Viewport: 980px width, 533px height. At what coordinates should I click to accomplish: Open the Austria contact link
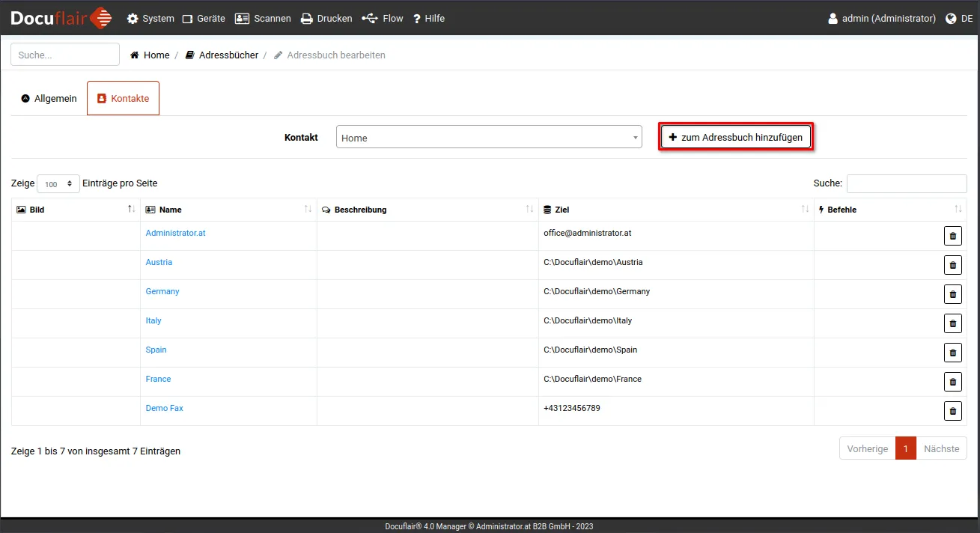coord(159,262)
